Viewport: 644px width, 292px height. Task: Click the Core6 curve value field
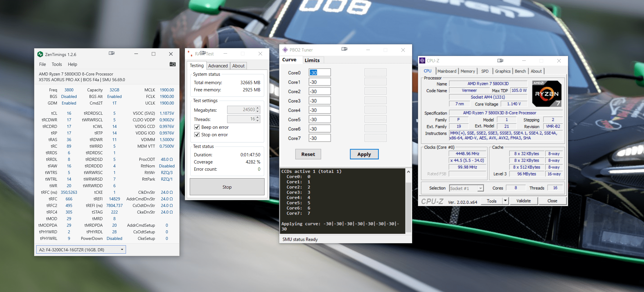pos(320,129)
